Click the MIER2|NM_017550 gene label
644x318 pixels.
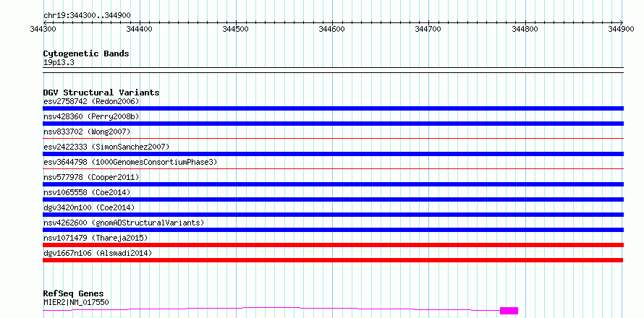point(76,303)
